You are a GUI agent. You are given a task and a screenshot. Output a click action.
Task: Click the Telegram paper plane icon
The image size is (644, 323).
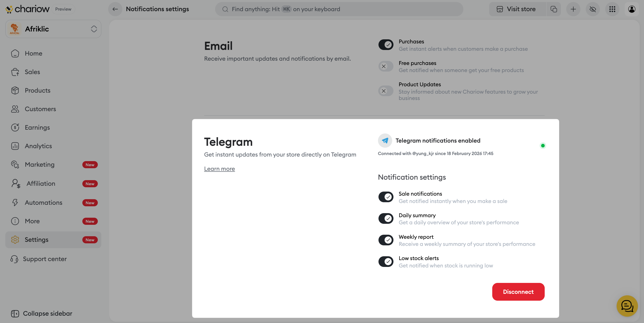(x=385, y=141)
